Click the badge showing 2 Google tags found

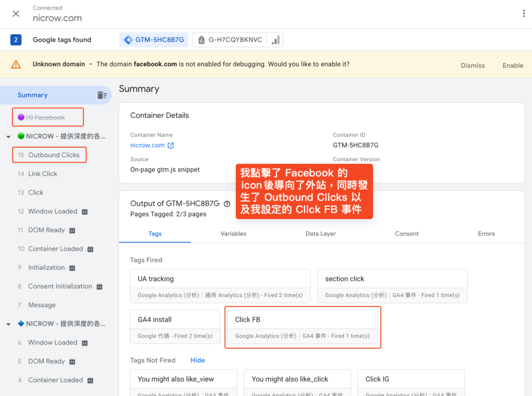[16, 39]
